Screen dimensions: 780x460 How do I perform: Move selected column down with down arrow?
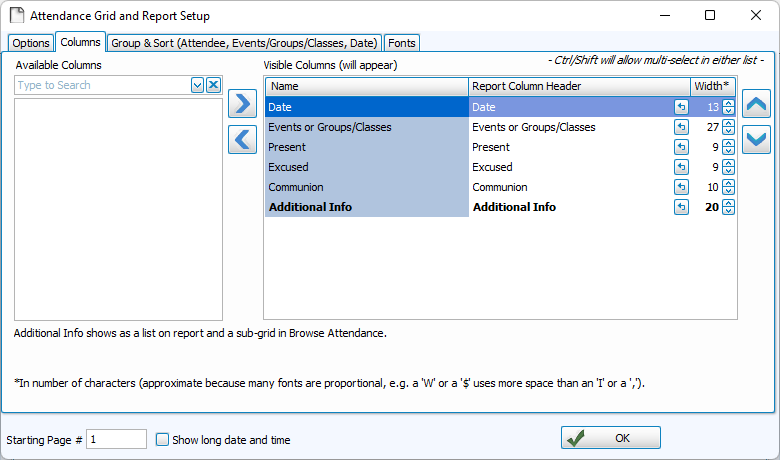(x=757, y=139)
